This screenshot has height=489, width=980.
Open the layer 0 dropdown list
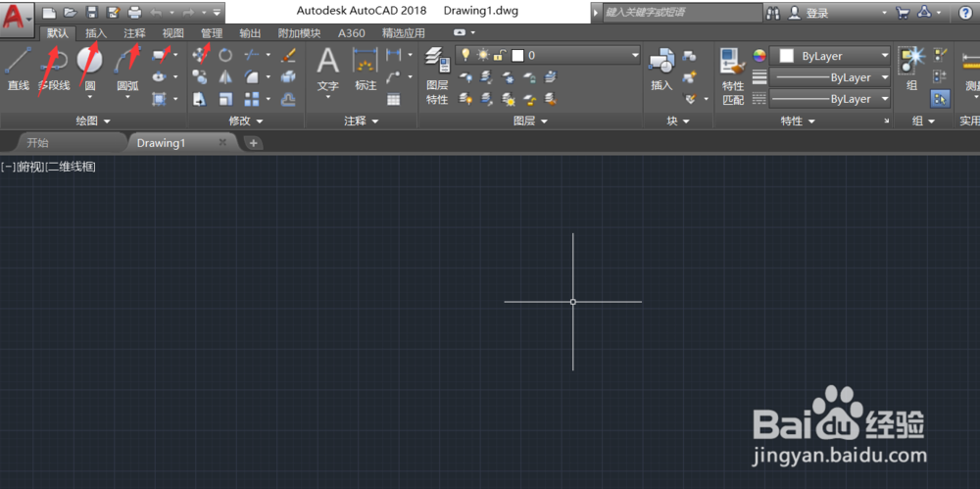636,55
